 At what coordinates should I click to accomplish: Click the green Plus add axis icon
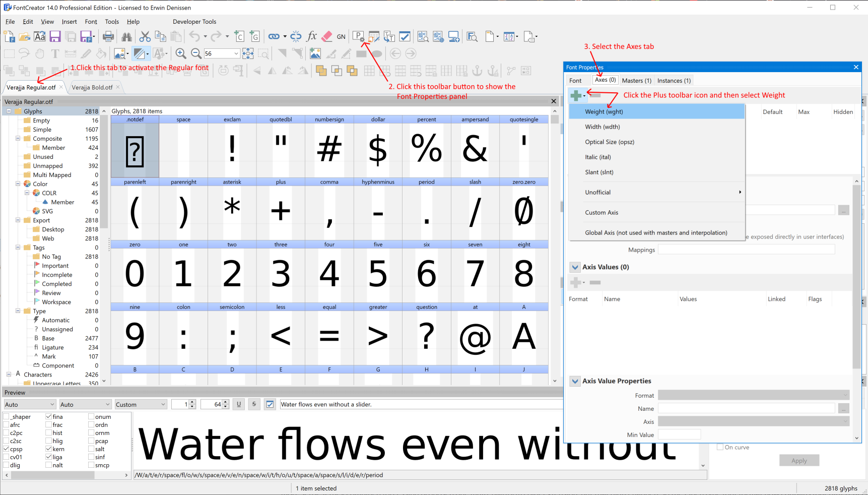tap(576, 95)
